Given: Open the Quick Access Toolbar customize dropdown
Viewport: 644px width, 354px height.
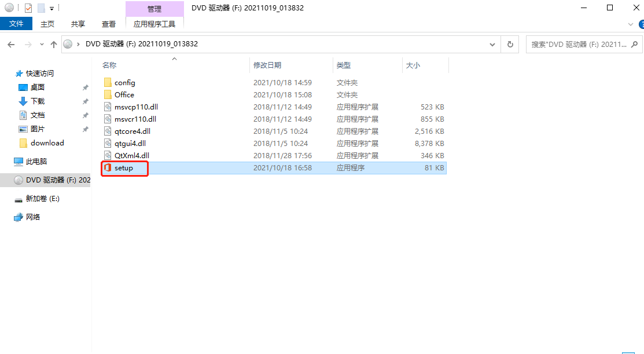Looking at the screenshot, I should click(50, 7).
